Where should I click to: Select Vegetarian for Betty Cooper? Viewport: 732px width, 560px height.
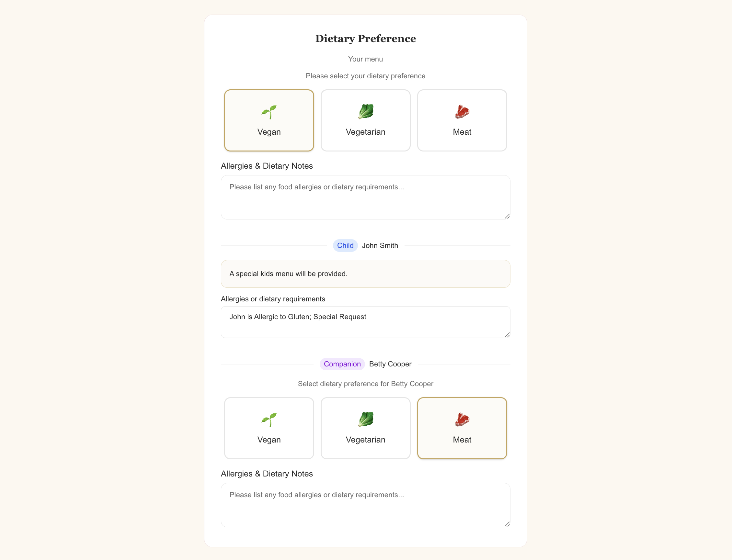click(x=365, y=428)
